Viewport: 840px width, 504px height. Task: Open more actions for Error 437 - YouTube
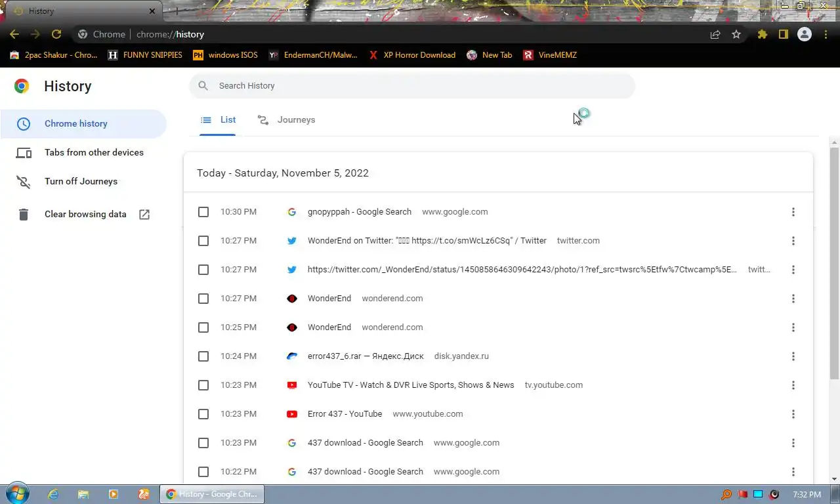(x=793, y=414)
